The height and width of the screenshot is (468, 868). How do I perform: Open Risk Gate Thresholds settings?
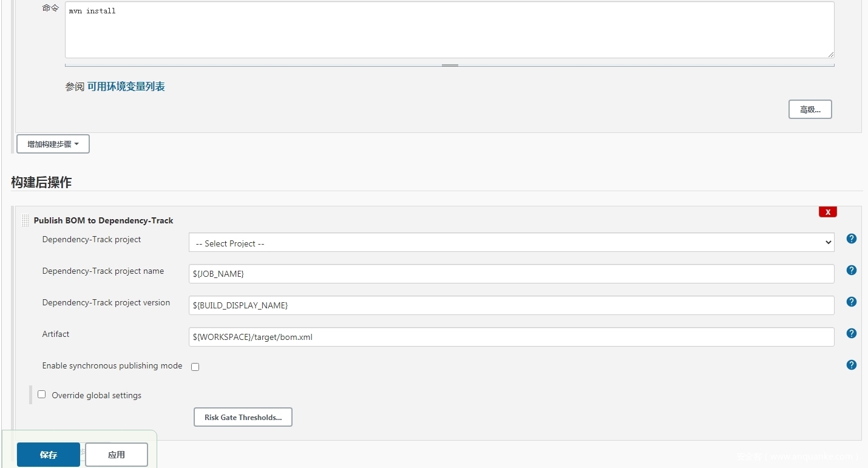click(243, 417)
